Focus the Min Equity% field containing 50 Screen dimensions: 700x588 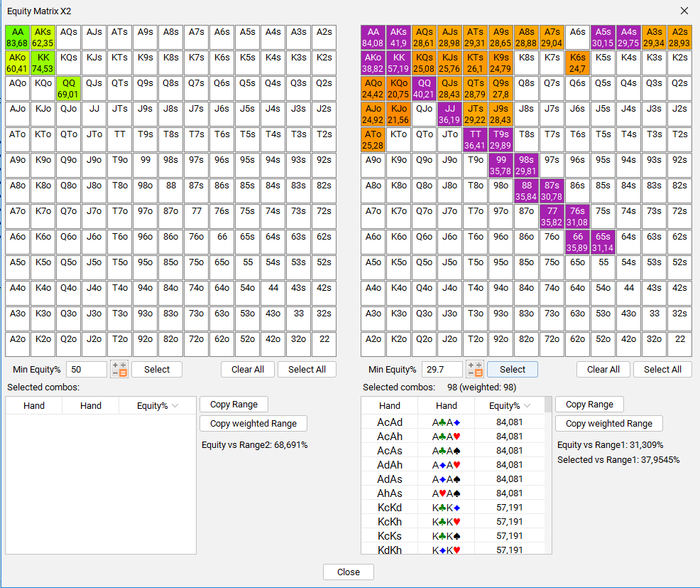(x=87, y=369)
